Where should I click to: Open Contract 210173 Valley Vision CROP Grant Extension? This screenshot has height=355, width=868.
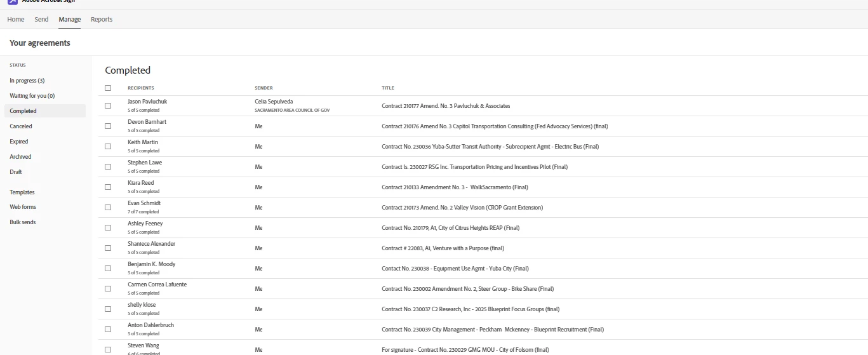(462, 208)
